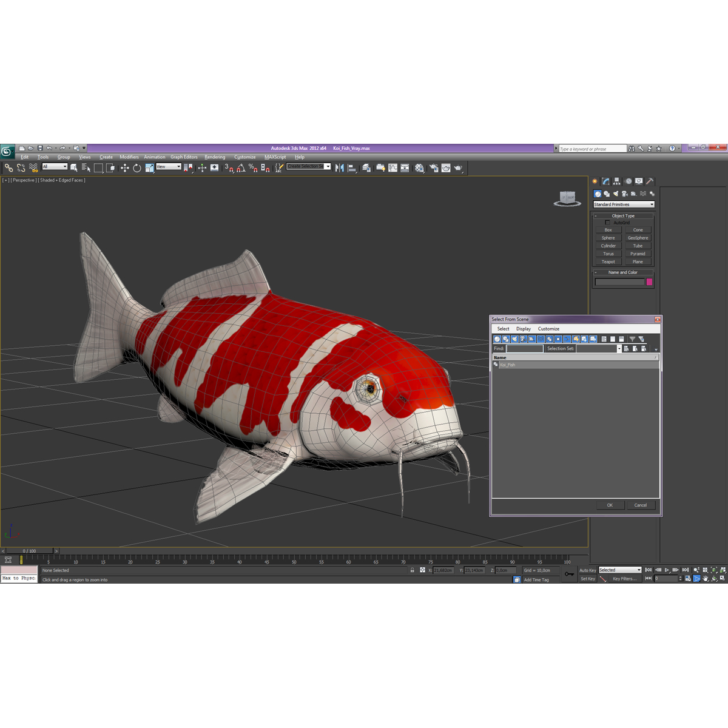Select the Select and Move tool
Screen dimensions: 728x728
[x=124, y=168]
